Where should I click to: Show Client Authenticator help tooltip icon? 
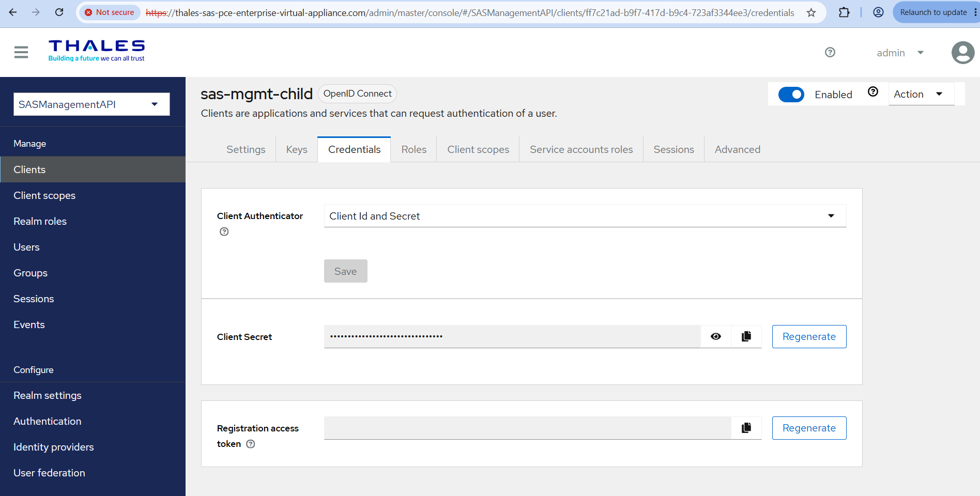tap(224, 231)
